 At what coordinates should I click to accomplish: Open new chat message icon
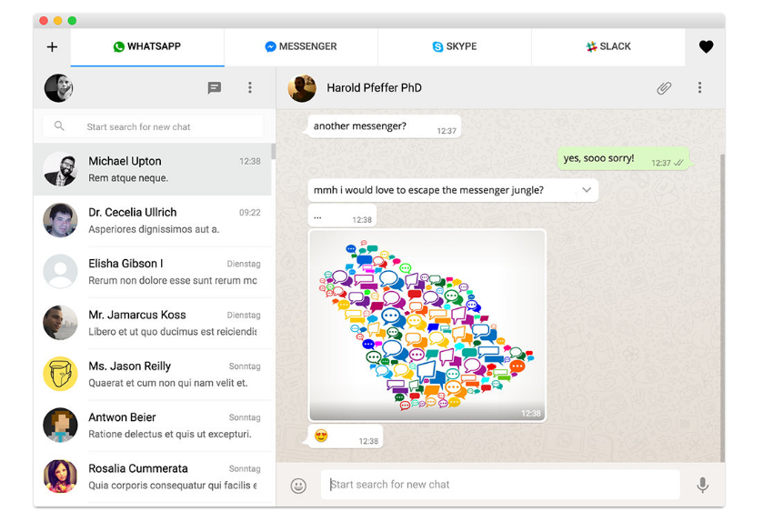(x=214, y=87)
